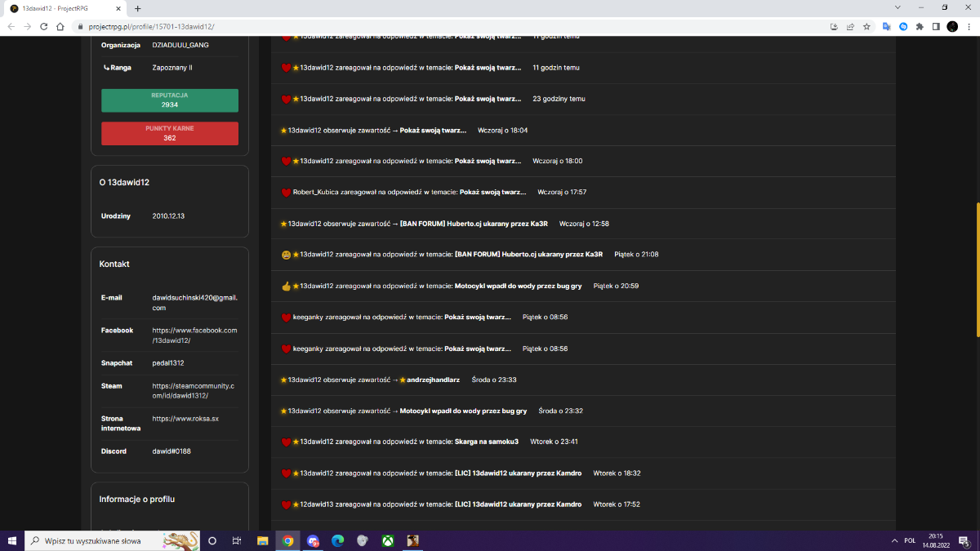Open the roksa.sx website link
The image size is (980, 551).
click(185, 419)
